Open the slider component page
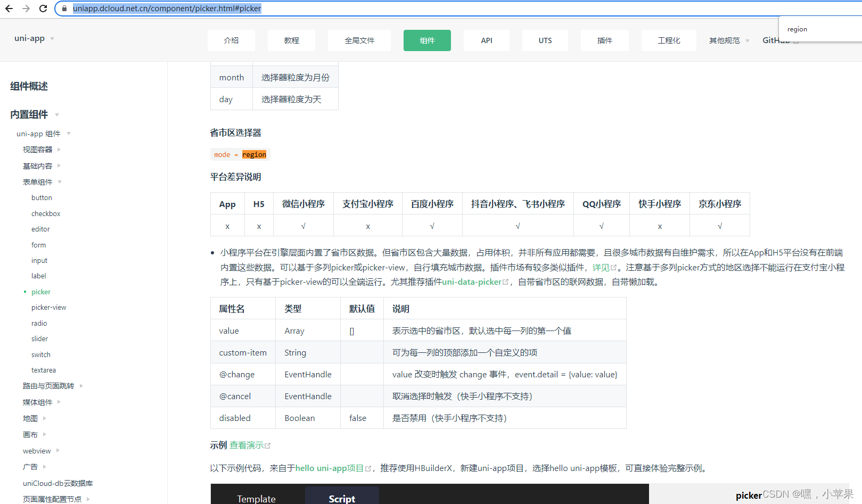Screen dimensions: 862x504 [39, 338]
